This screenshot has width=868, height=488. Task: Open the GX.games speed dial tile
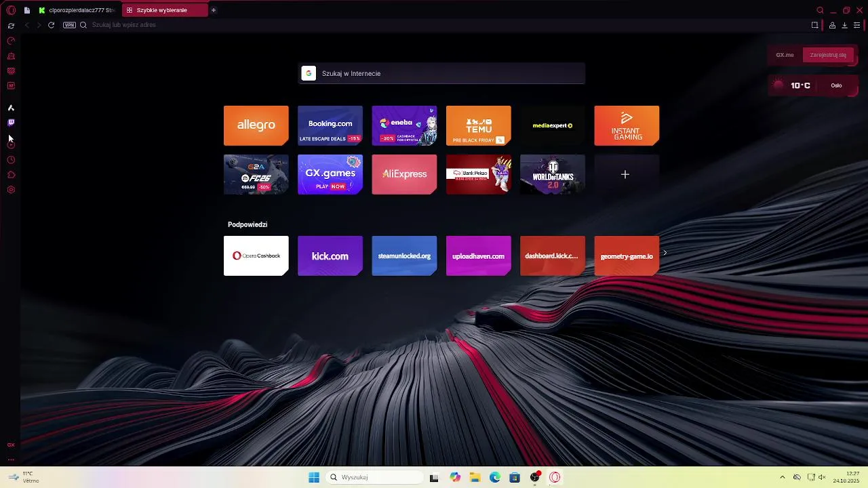pos(330,174)
